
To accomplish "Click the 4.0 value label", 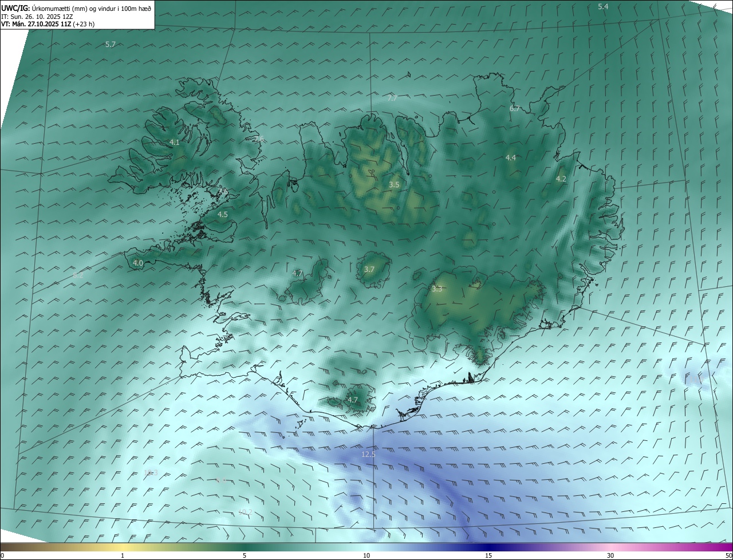I will tap(138, 263).
